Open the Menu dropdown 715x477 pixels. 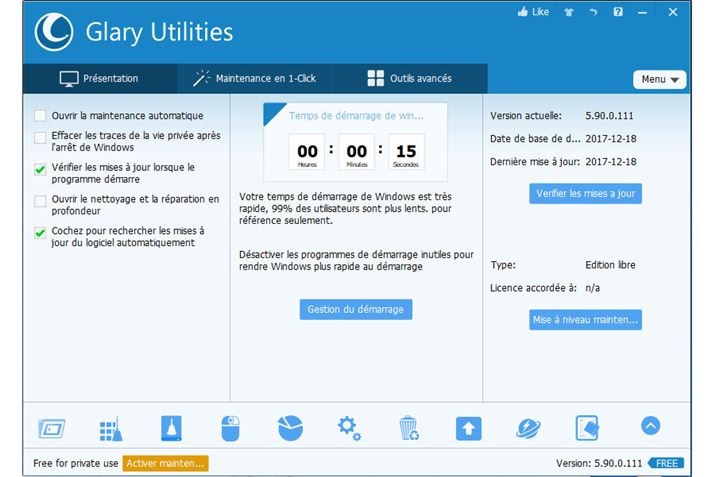[659, 79]
